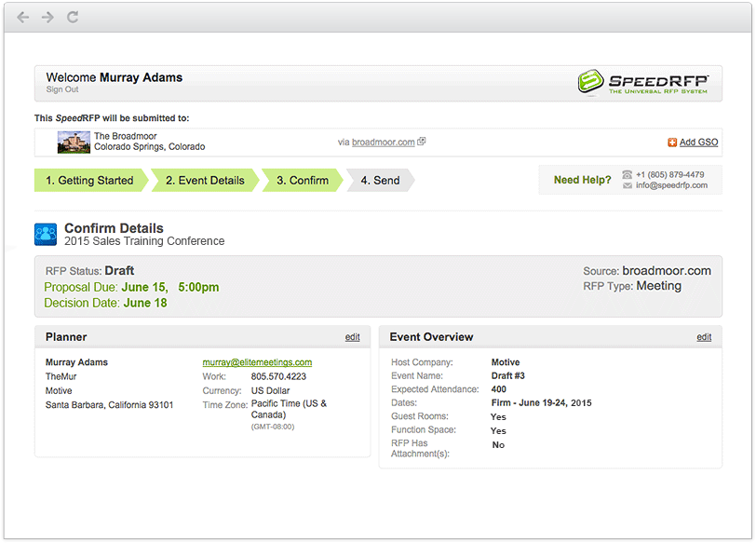Go to step 1. Getting Started

point(90,181)
